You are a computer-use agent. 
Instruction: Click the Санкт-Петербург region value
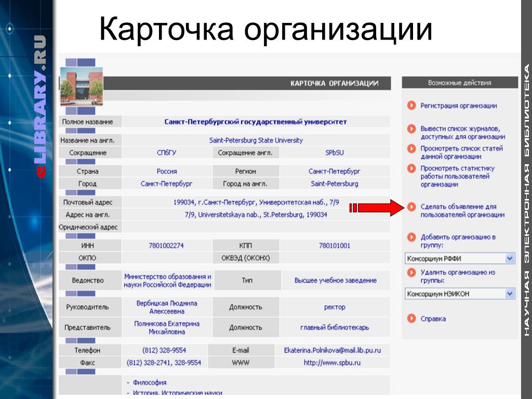334,171
